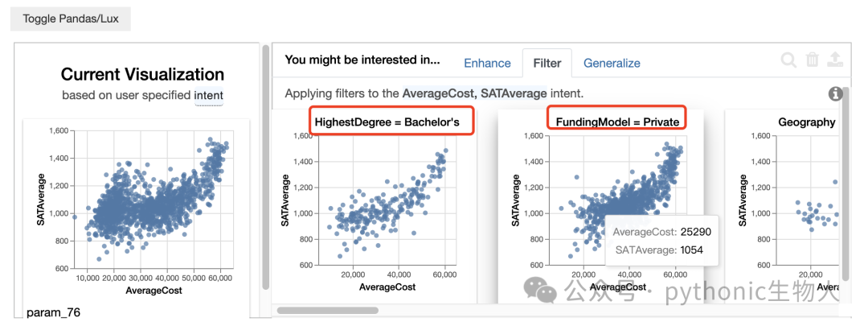Click the HighestDegree = Bachelor's title

click(x=387, y=122)
